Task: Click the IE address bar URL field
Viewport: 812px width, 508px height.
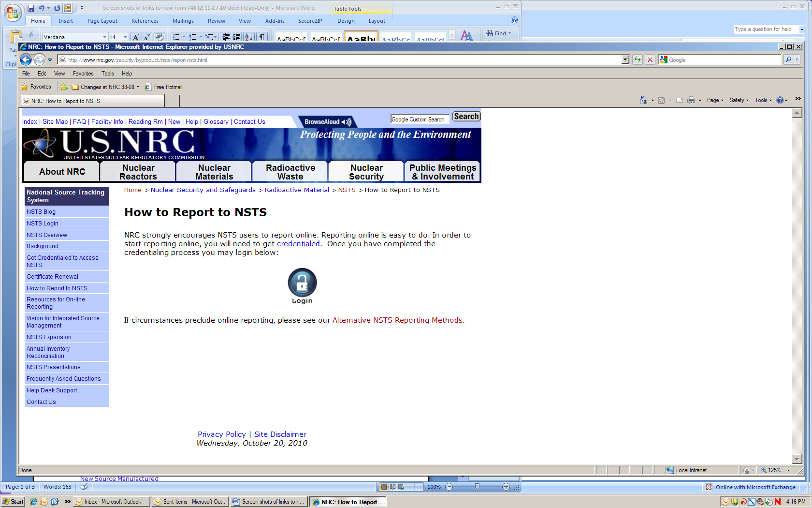Action: [x=339, y=60]
